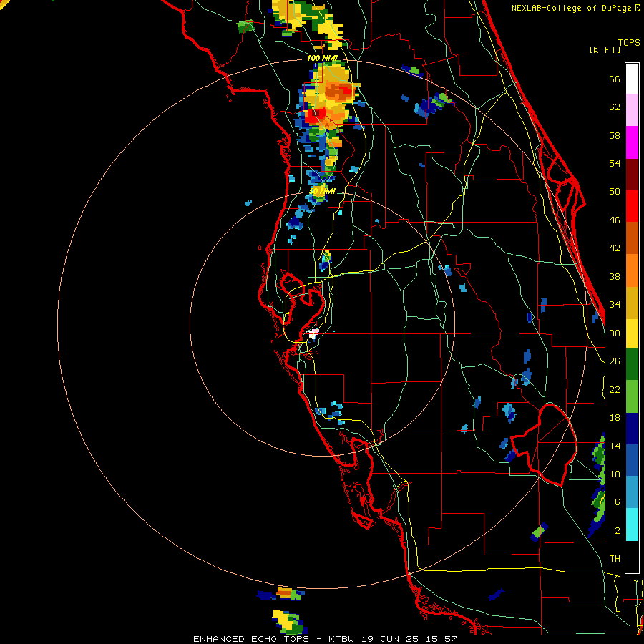Screen dimensions: 644x644
Task: Click the 18 legend value
Action: [x=615, y=418]
